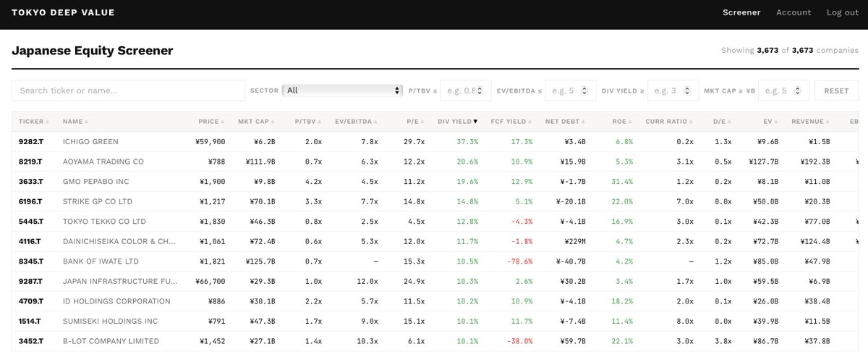Screen dimensions: 868x352
Task: Click the Reset filters button
Action: 836,91
